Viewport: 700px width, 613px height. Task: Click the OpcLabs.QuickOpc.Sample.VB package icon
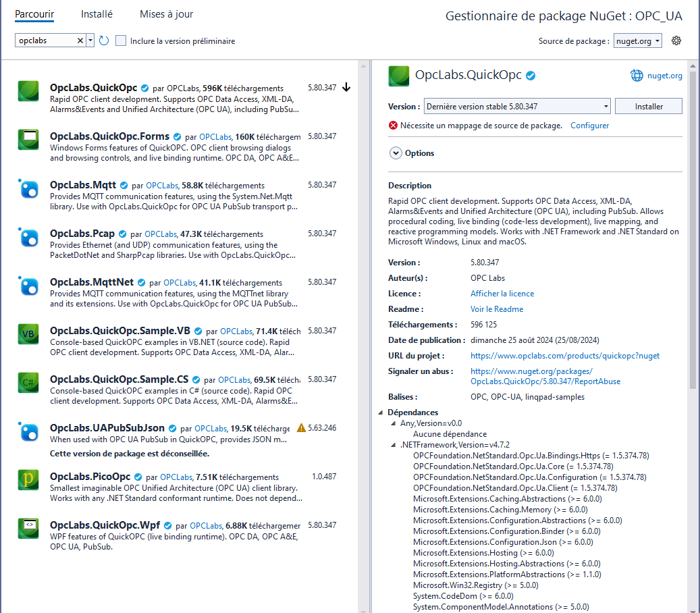pyautogui.click(x=28, y=334)
